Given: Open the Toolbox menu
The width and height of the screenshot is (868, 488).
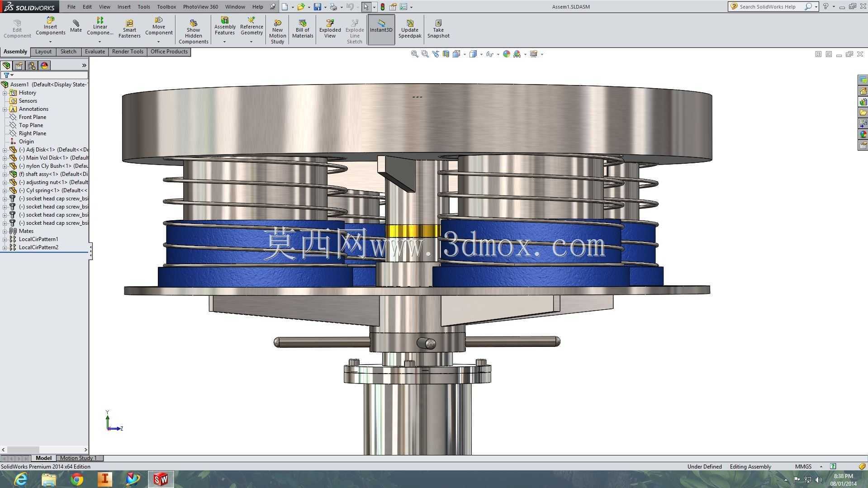Looking at the screenshot, I should pyautogui.click(x=166, y=7).
